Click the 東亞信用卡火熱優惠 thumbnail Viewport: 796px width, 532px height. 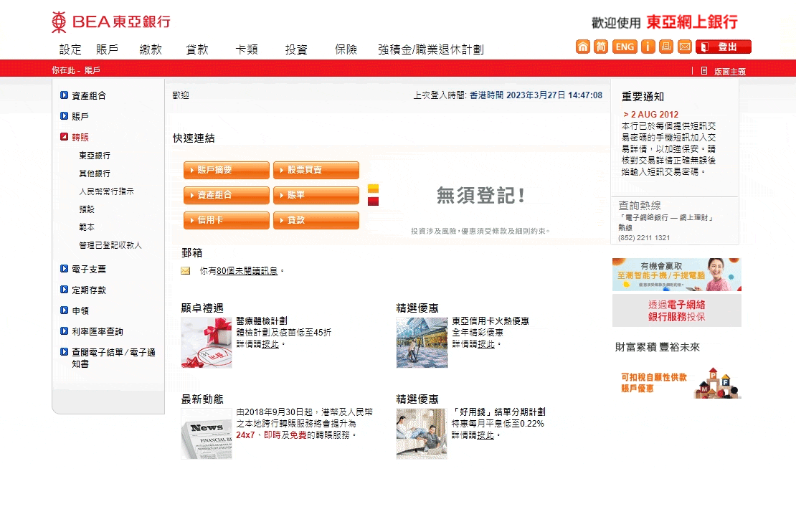click(422, 343)
